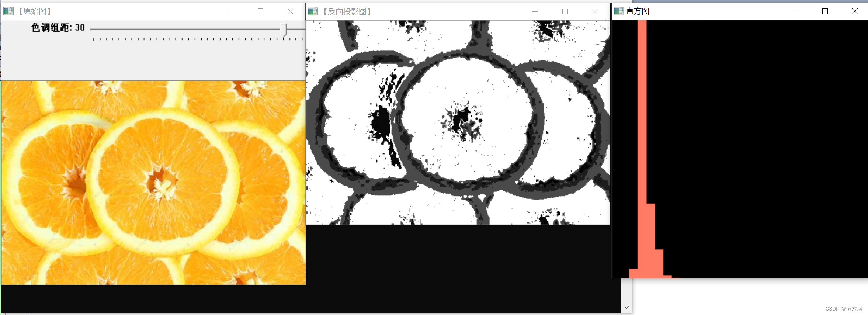The width and height of the screenshot is (868, 315).
Task: Minimize the 直方图 window
Action: (x=795, y=11)
